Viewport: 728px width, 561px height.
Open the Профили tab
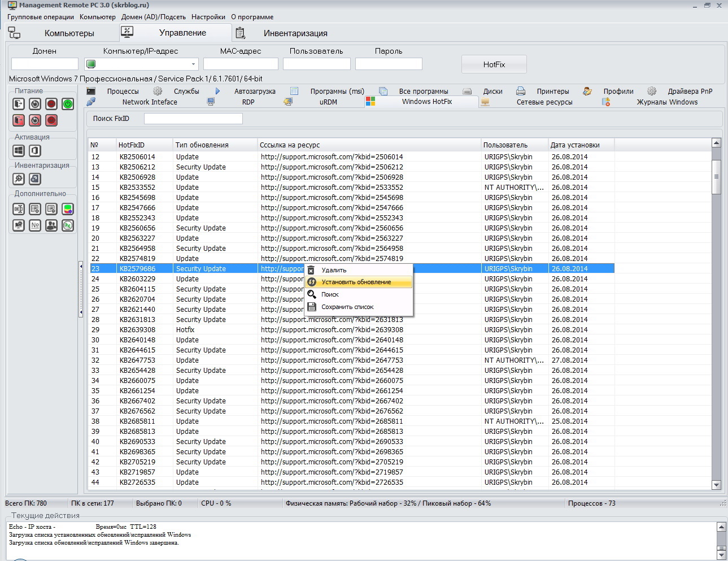coord(618,91)
